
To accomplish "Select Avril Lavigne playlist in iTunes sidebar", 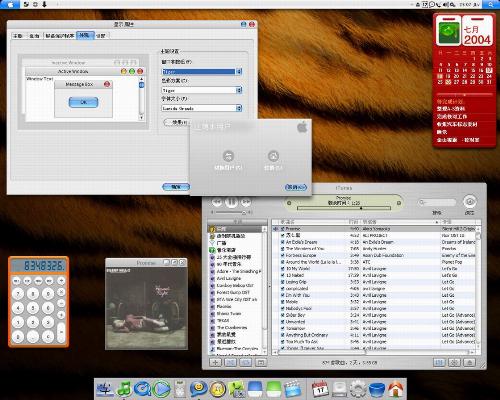I will tap(229, 278).
